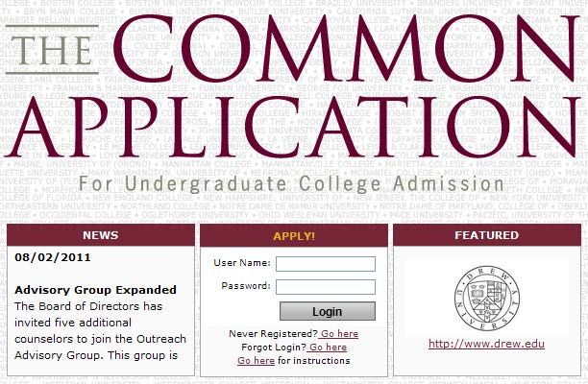Focus the Password input field
Viewport: 588px width, 384px height.
(x=326, y=287)
